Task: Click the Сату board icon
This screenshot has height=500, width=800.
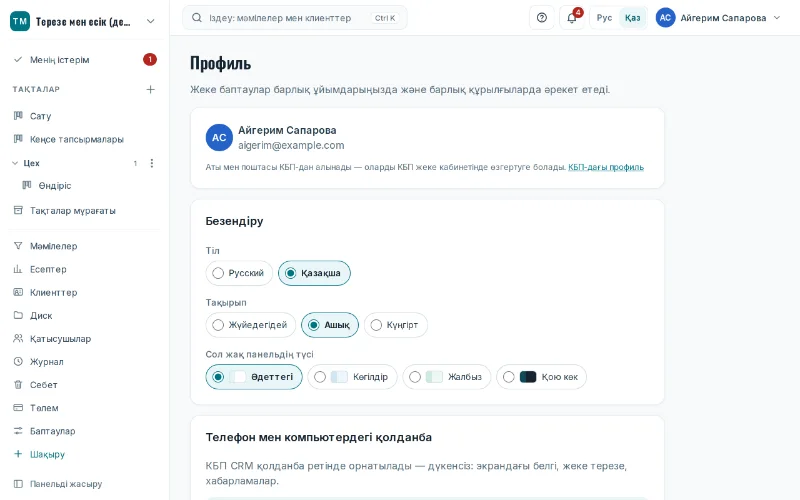Action: (18, 116)
